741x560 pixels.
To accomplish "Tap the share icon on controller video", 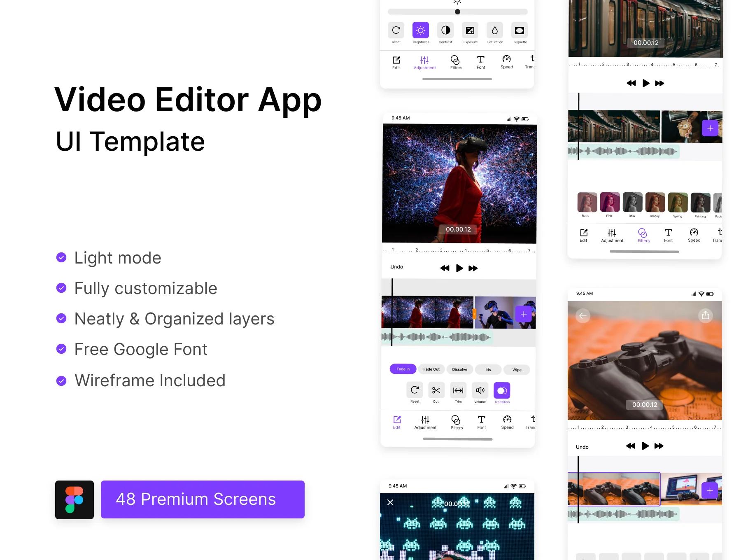I will [706, 315].
